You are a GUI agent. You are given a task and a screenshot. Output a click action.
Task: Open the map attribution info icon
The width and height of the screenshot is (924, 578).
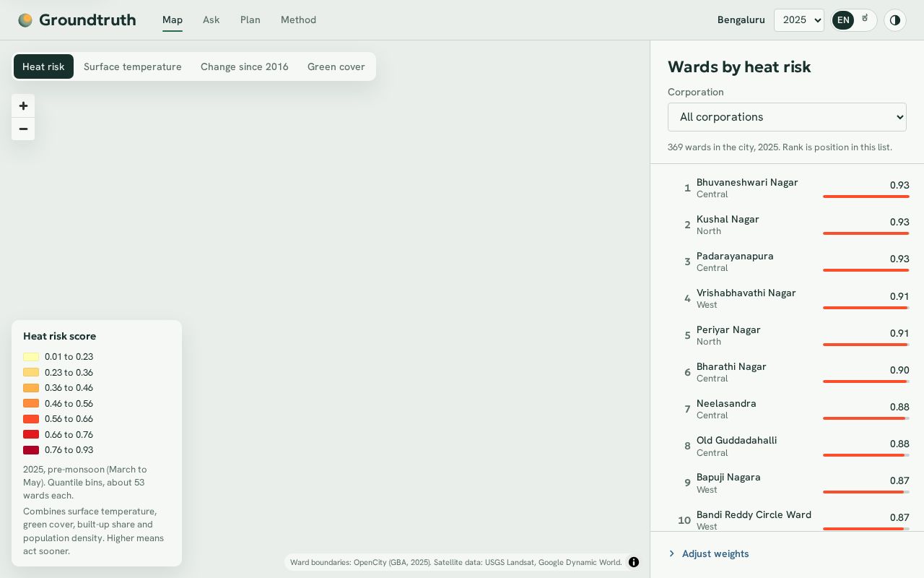tap(634, 562)
